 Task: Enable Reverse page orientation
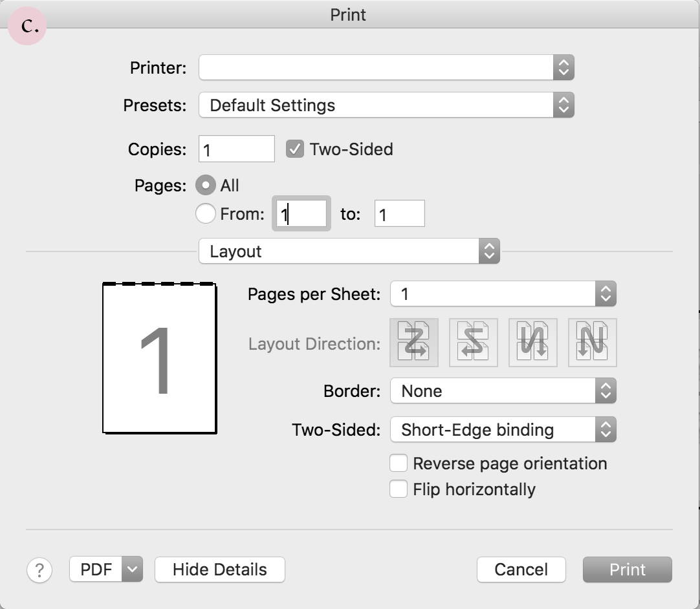pos(399,463)
